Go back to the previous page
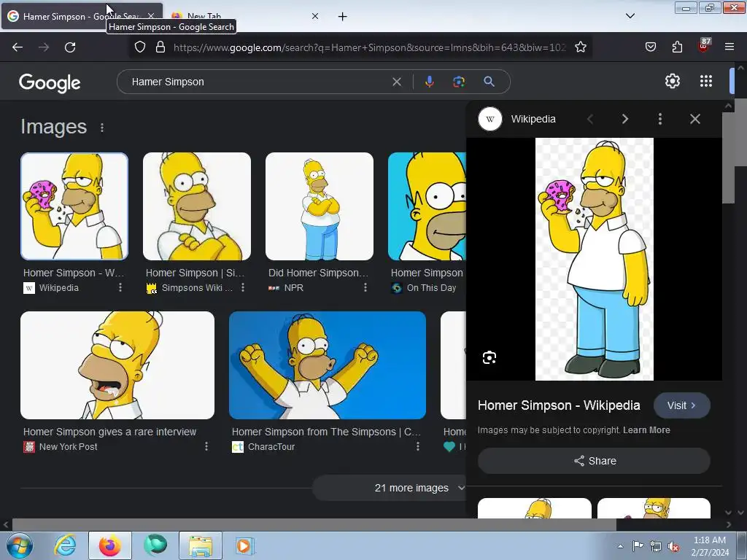747x560 pixels. pos(18,47)
